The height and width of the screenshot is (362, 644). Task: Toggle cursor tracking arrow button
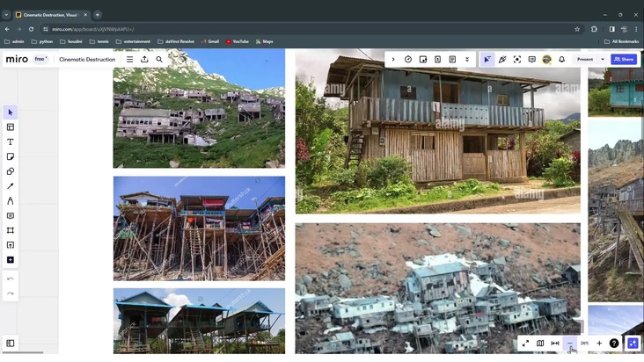click(x=487, y=60)
